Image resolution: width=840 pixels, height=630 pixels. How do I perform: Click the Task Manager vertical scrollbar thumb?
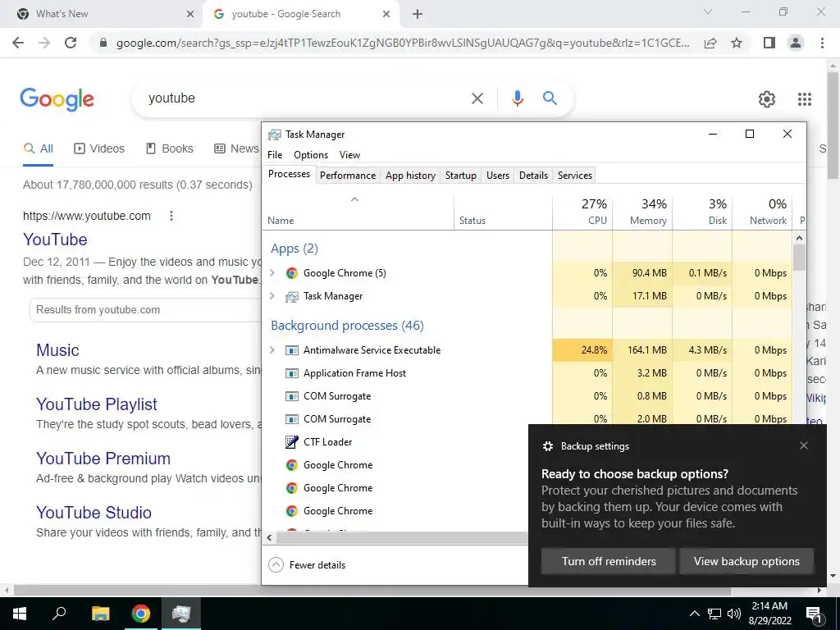[x=799, y=257]
